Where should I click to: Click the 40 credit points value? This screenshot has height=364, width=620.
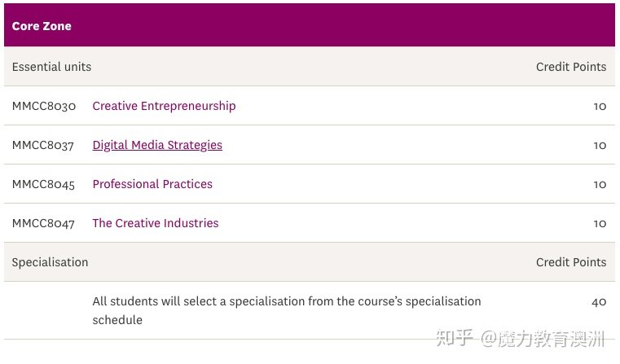(x=599, y=302)
